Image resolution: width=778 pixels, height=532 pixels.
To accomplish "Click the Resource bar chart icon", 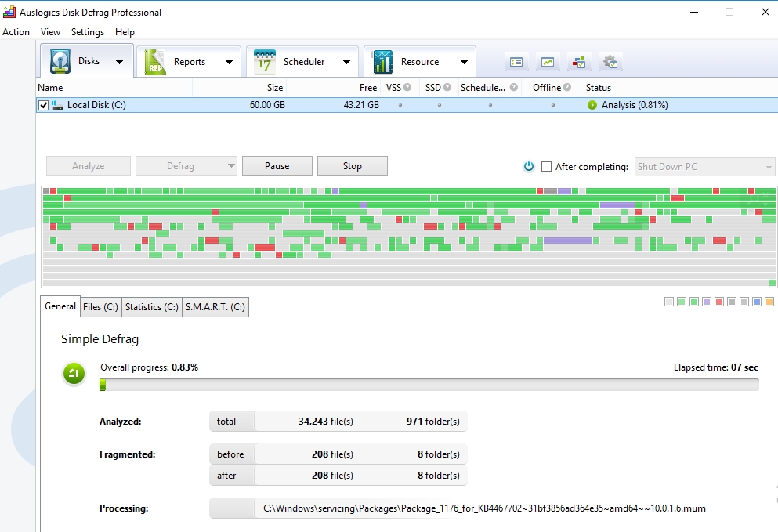I will click(382, 62).
